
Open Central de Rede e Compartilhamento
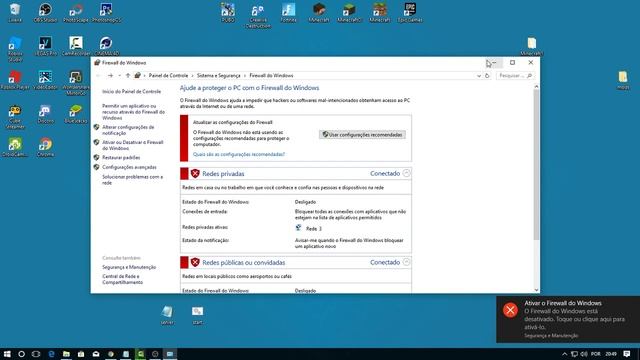122,279
